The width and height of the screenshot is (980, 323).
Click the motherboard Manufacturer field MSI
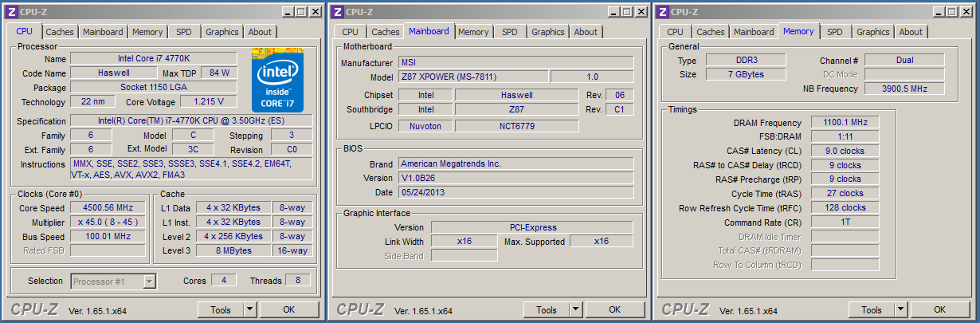pos(515,62)
